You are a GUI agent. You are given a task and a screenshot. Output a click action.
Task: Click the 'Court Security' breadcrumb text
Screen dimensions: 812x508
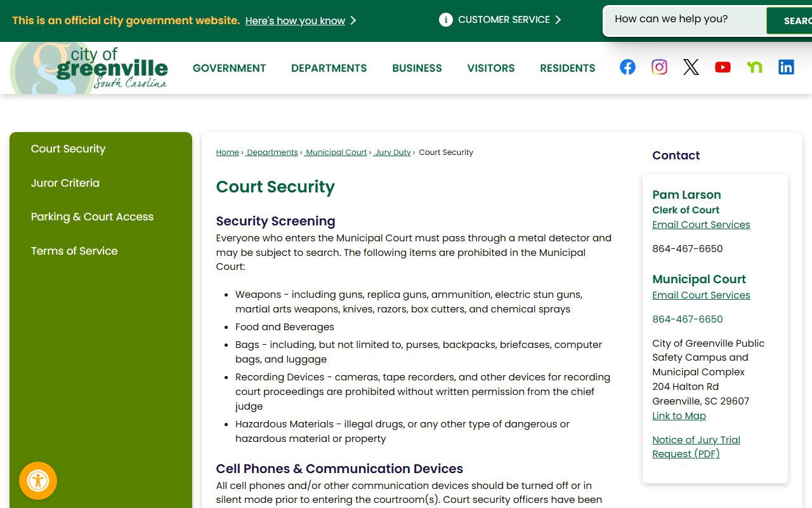[446, 152]
